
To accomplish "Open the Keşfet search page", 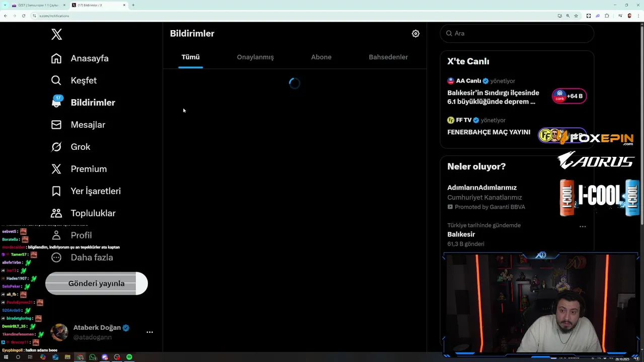I will 74,80.
